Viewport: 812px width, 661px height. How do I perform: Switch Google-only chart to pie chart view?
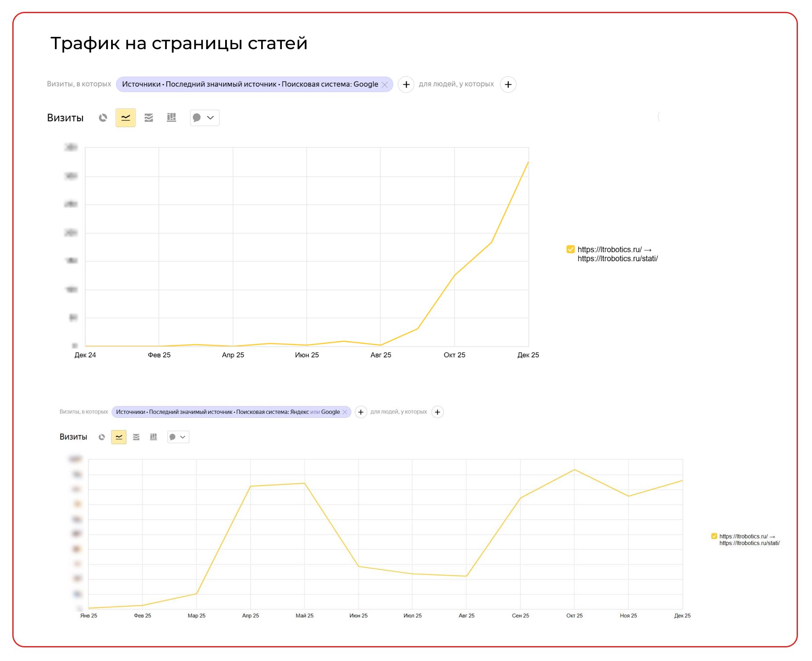(103, 118)
